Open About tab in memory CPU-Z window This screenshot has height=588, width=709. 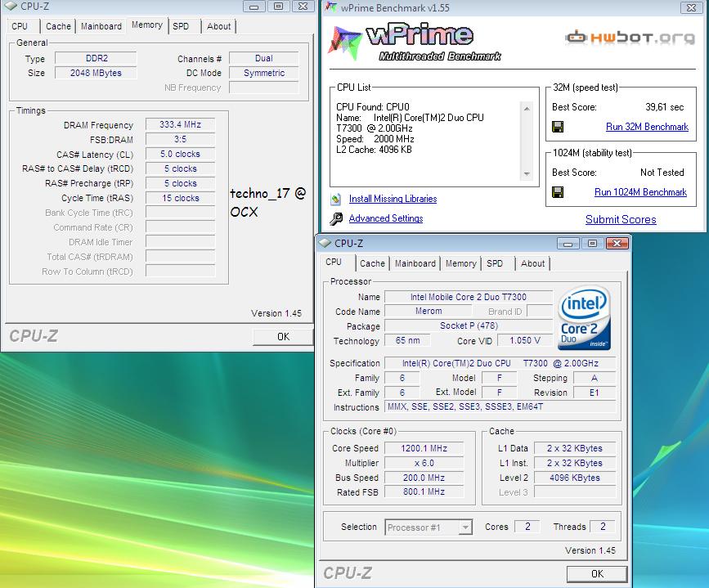(219, 26)
